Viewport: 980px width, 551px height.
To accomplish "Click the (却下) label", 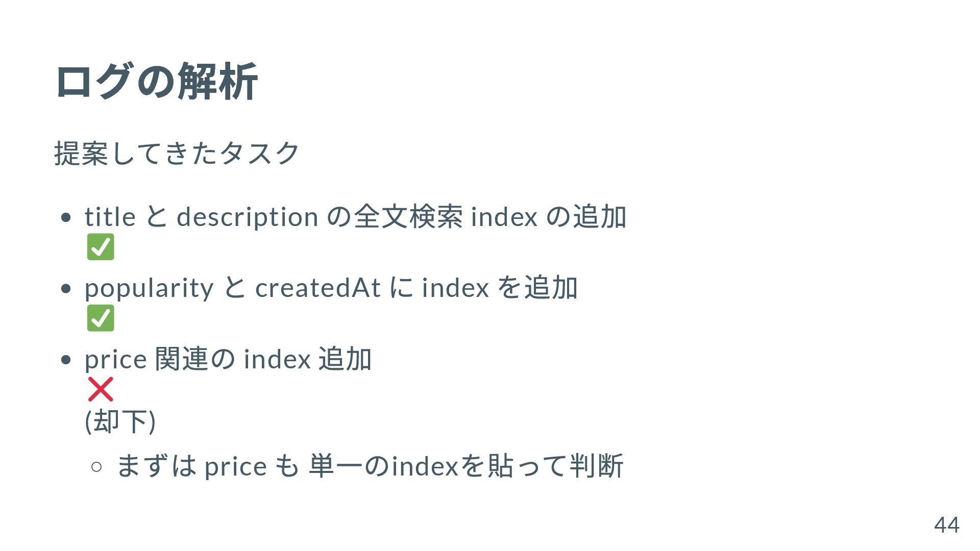I will (x=120, y=421).
